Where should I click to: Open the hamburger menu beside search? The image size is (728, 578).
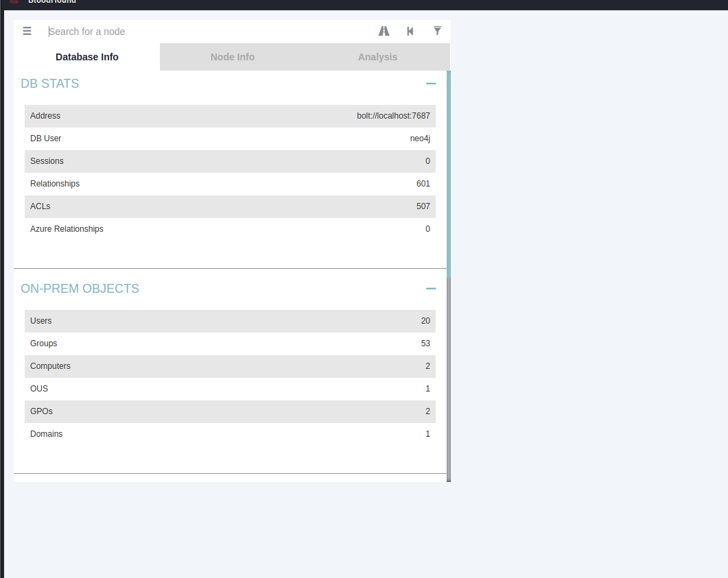pyautogui.click(x=27, y=31)
